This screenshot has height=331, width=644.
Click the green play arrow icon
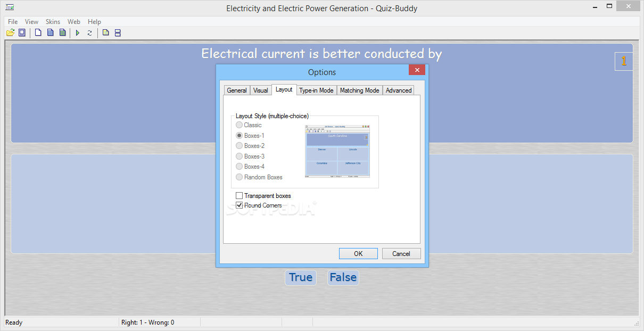pyautogui.click(x=78, y=33)
